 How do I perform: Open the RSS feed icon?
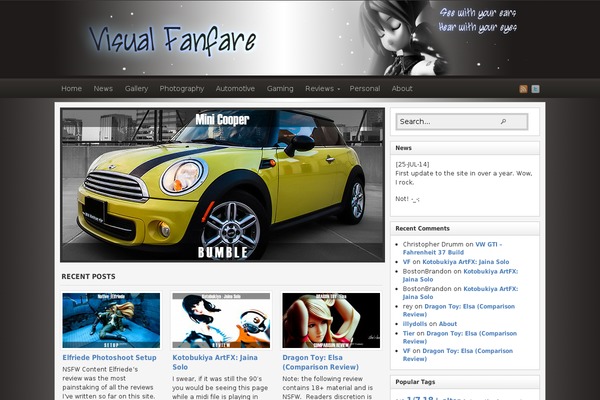(523, 89)
